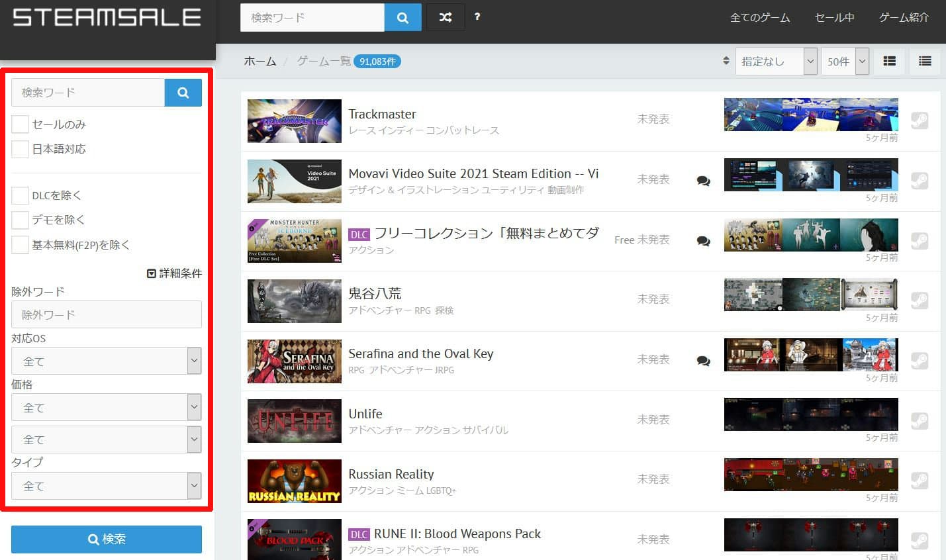The width and height of the screenshot is (946, 560).
Task: Open the 指定なし sort dropdown
Action: coord(777,61)
